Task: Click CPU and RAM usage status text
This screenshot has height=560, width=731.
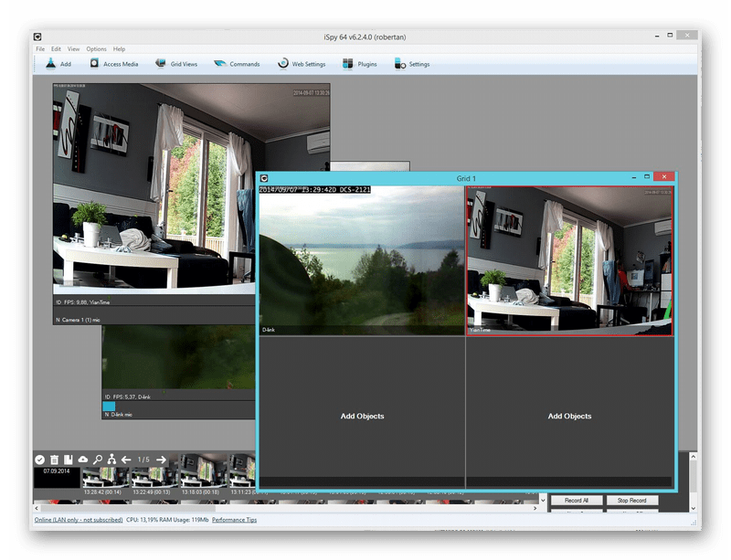Action: click(x=167, y=520)
